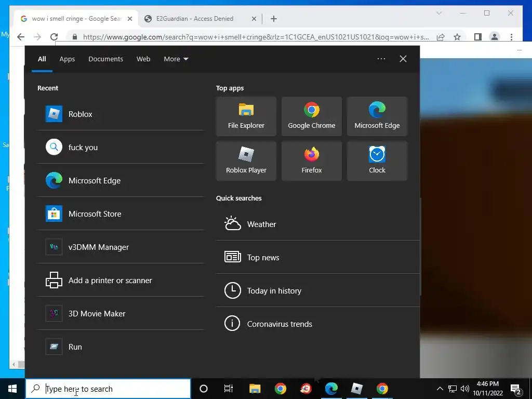Open Add a printer or scanner
Screen dimensions: 532x399
121,280
